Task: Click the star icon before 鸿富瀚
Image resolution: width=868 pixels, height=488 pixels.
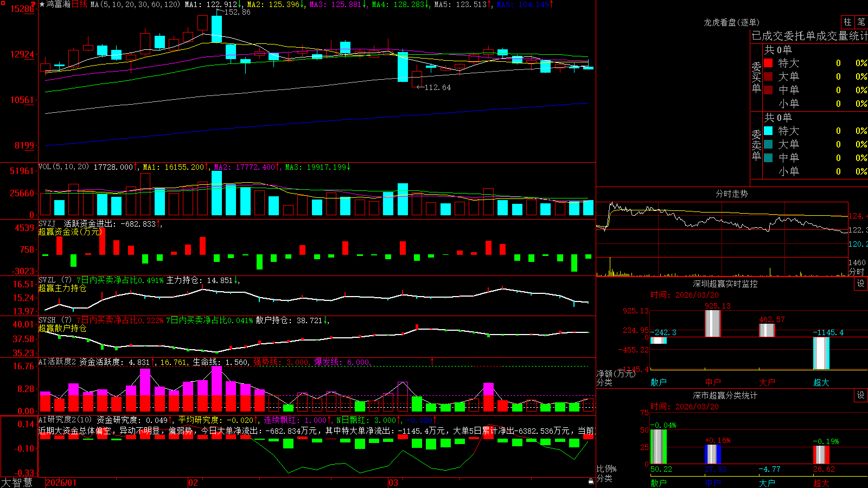Action: coord(42,4)
